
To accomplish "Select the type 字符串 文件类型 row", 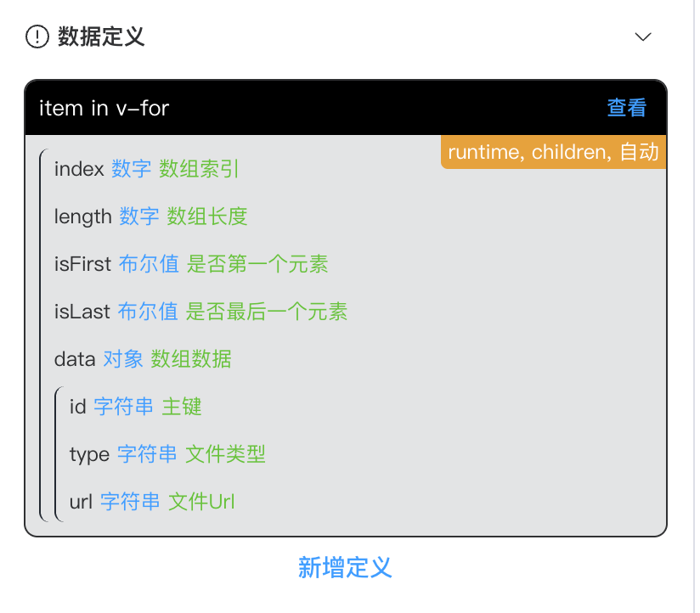I will (x=167, y=454).
